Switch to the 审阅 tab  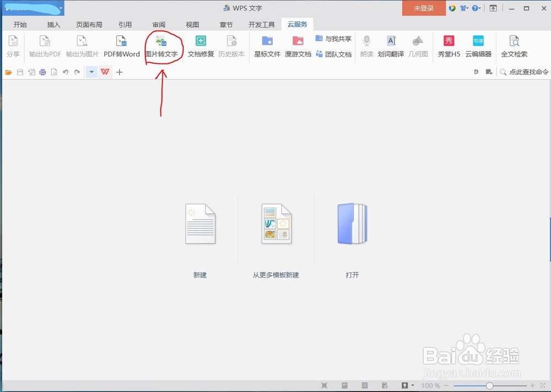[159, 25]
